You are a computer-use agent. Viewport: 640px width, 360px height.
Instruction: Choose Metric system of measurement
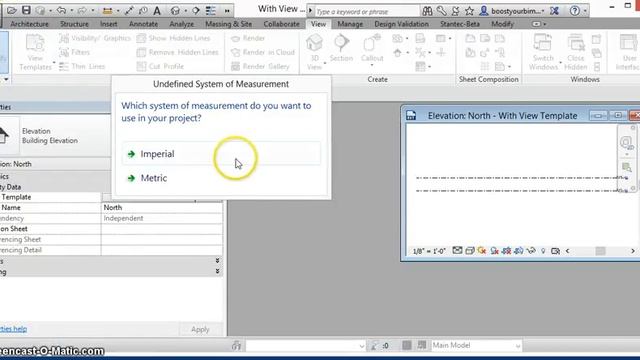click(x=221, y=178)
